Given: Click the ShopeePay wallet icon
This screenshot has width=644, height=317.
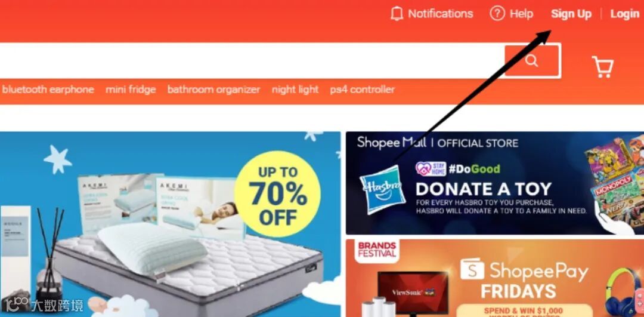Looking at the screenshot, I should point(472,269).
